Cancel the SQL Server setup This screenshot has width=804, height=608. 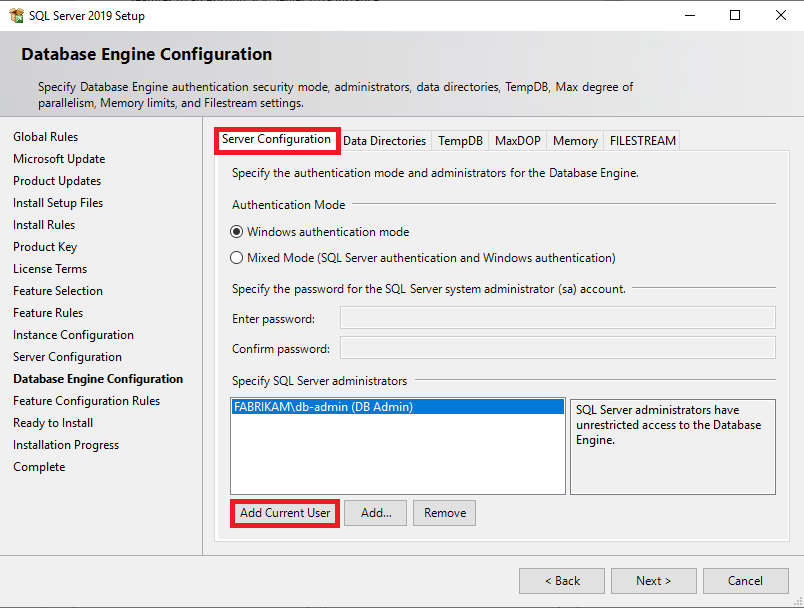[746, 581]
